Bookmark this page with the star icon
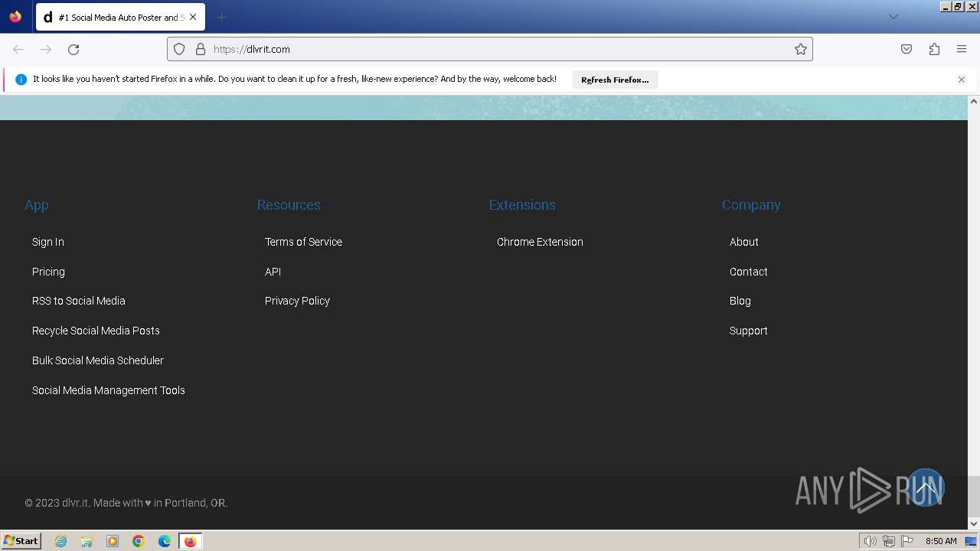Screen dimensions: 980x551 click(801, 49)
